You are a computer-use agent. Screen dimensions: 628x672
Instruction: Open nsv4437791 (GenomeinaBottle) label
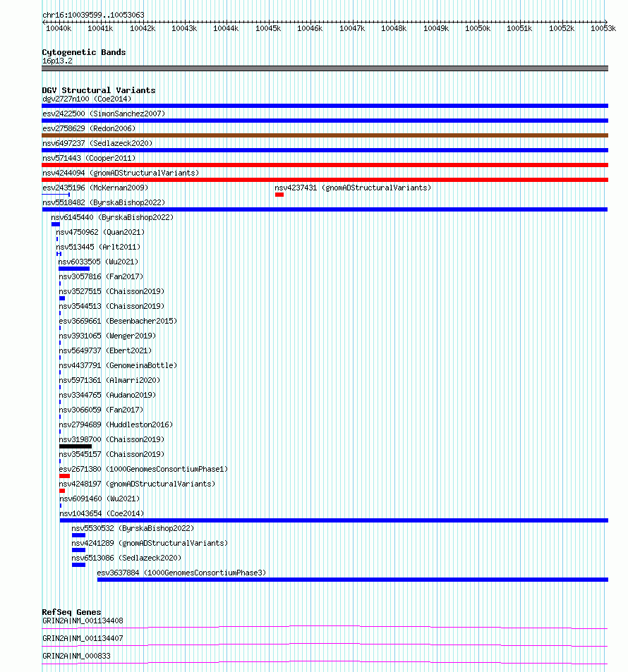coord(118,365)
